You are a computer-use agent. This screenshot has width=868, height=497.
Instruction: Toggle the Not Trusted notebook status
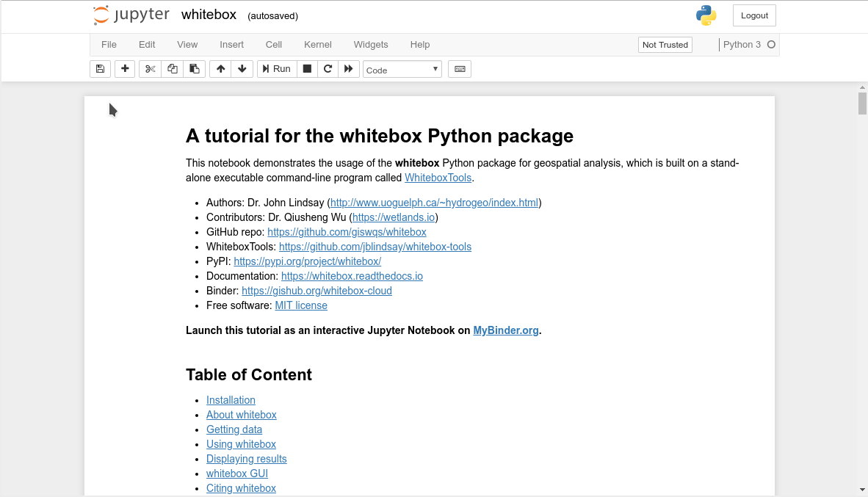(665, 45)
